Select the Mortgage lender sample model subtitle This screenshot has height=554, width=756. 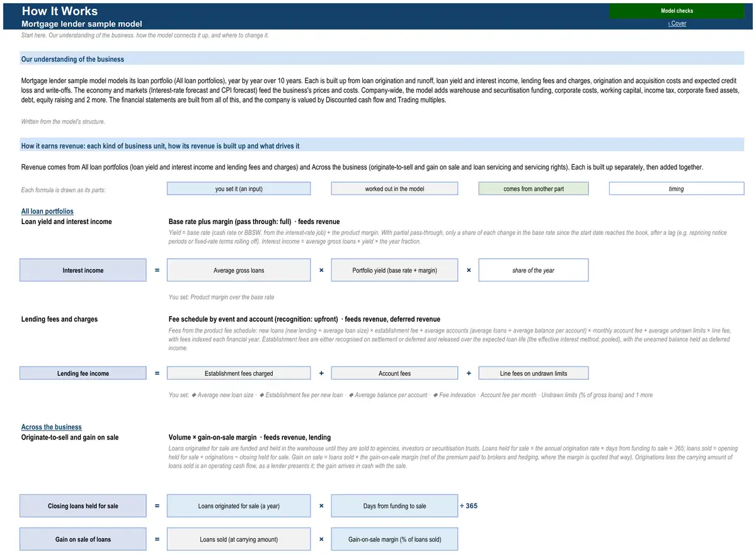82,24
